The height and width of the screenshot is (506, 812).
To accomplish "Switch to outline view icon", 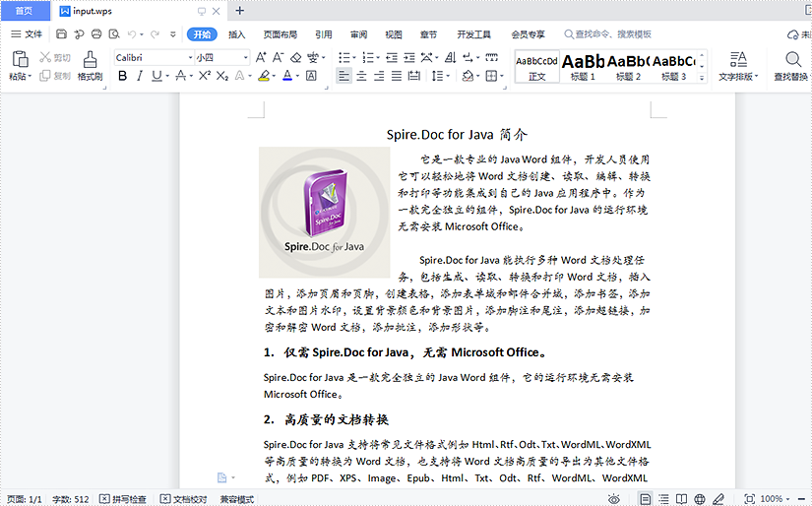I will 663,499.
